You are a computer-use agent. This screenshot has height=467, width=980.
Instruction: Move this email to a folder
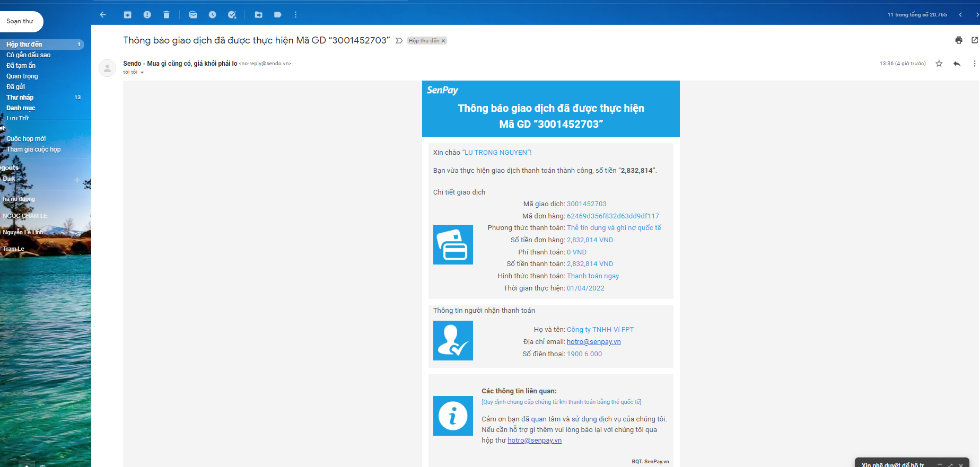coord(259,15)
